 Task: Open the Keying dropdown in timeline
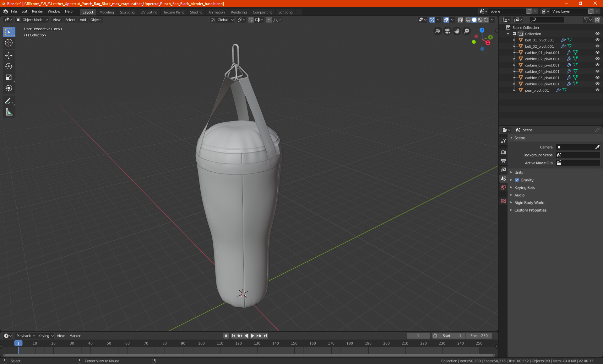(x=46, y=336)
